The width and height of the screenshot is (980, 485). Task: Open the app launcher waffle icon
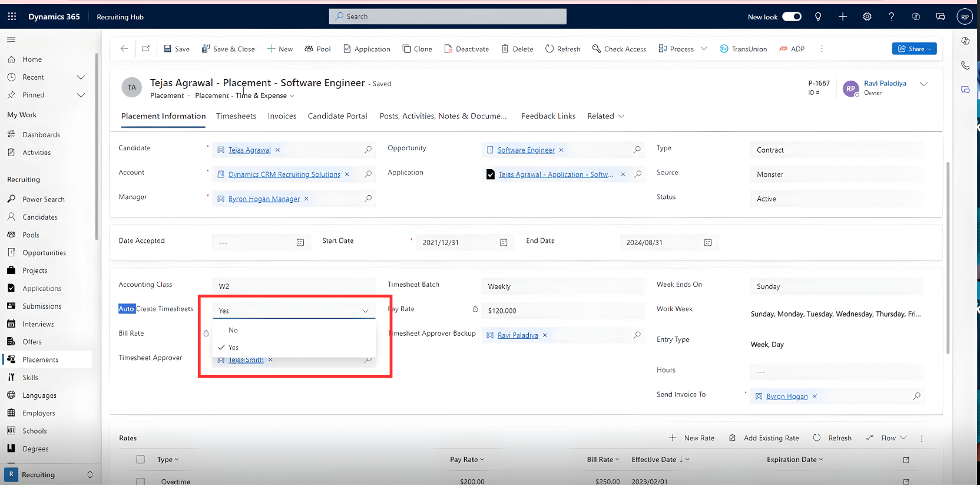click(12, 17)
